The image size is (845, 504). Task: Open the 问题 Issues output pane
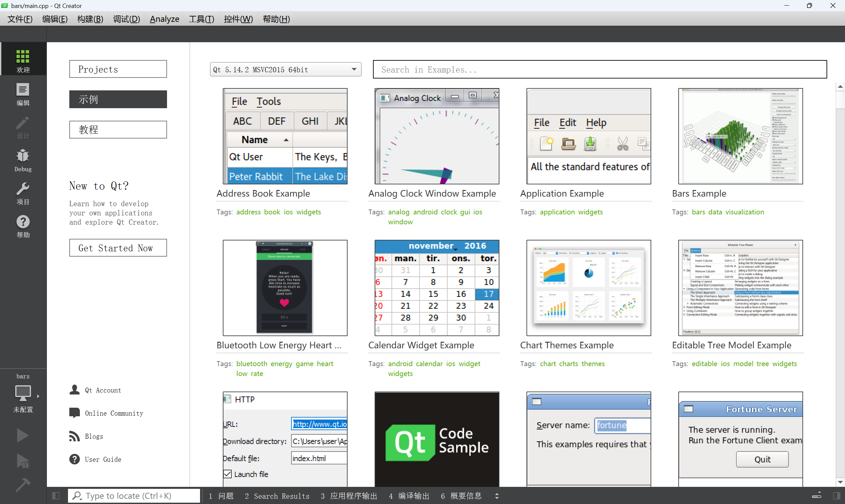[221, 496]
